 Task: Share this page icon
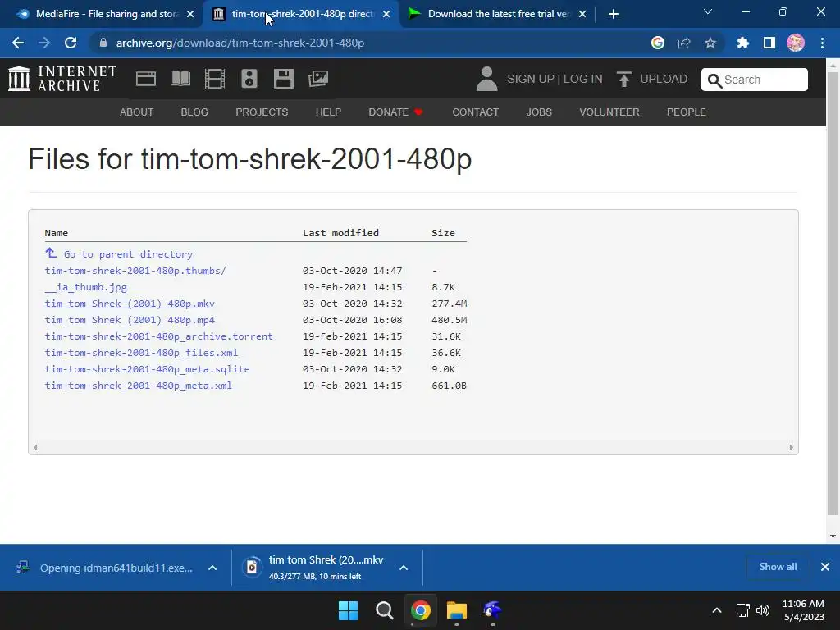[684, 43]
